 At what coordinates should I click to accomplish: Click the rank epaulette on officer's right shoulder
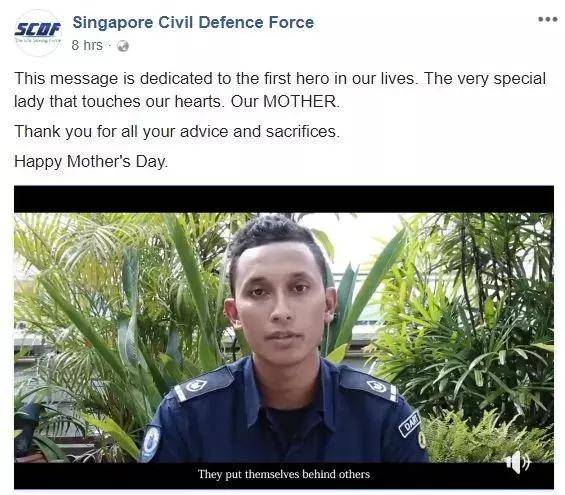pyautogui.click(x=204, y=384)
